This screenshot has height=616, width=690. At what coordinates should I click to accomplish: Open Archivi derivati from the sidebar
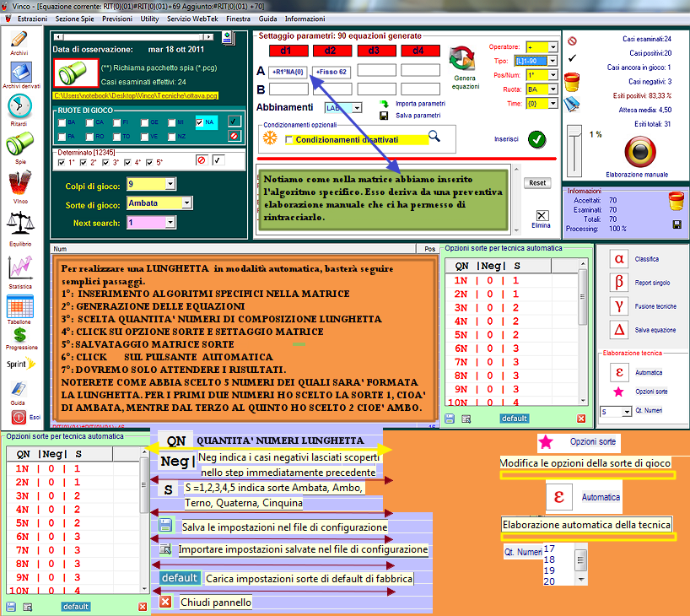pyautogui.click(x=21, y=72)
